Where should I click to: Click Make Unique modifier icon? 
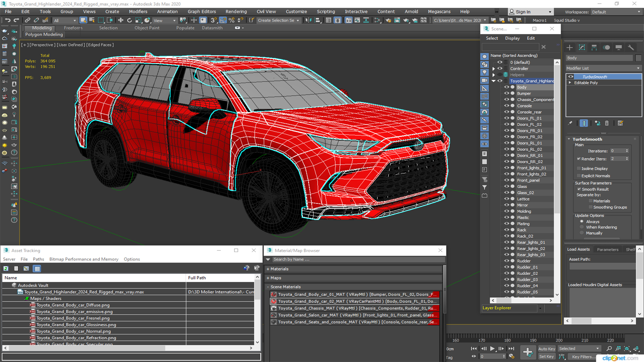pos(597,123)
